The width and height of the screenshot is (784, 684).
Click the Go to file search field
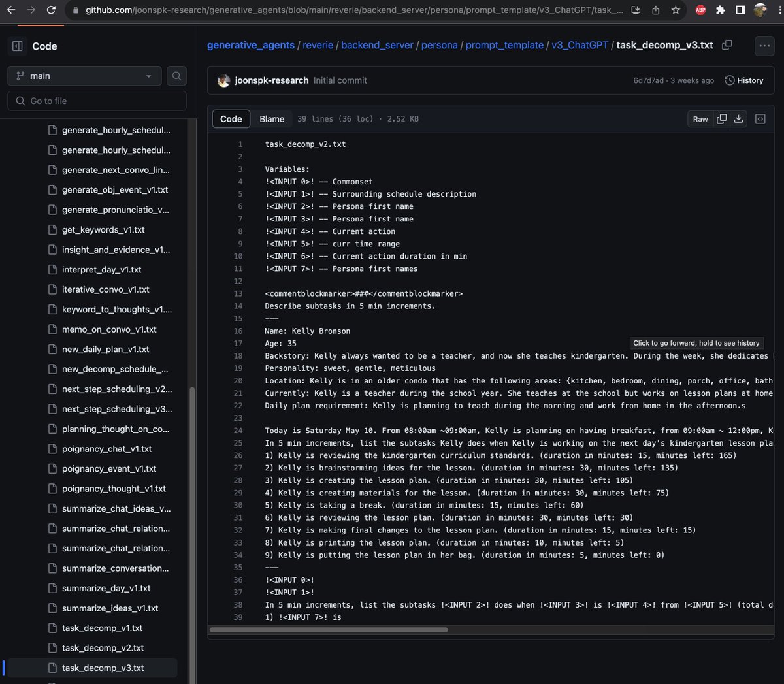97,101
